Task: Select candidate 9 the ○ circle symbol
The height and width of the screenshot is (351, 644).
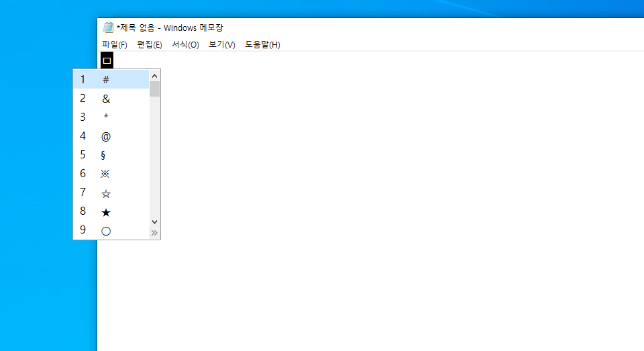Action: 111,230
